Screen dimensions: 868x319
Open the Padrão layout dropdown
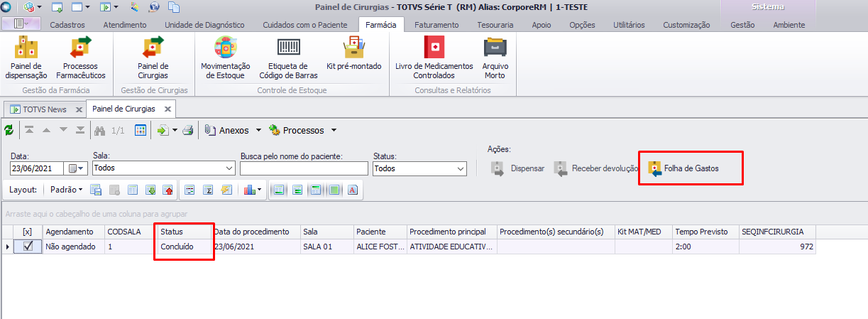coord(67,190)
